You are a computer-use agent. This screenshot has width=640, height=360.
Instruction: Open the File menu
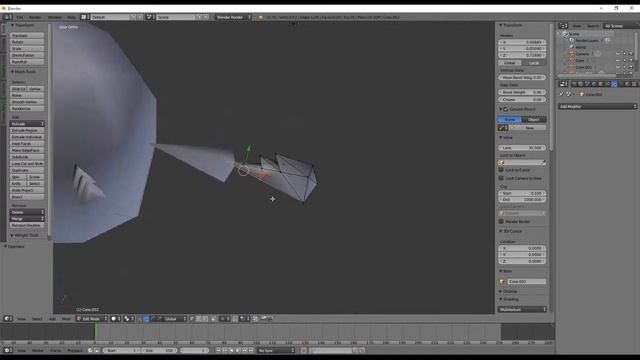point(20,17)
